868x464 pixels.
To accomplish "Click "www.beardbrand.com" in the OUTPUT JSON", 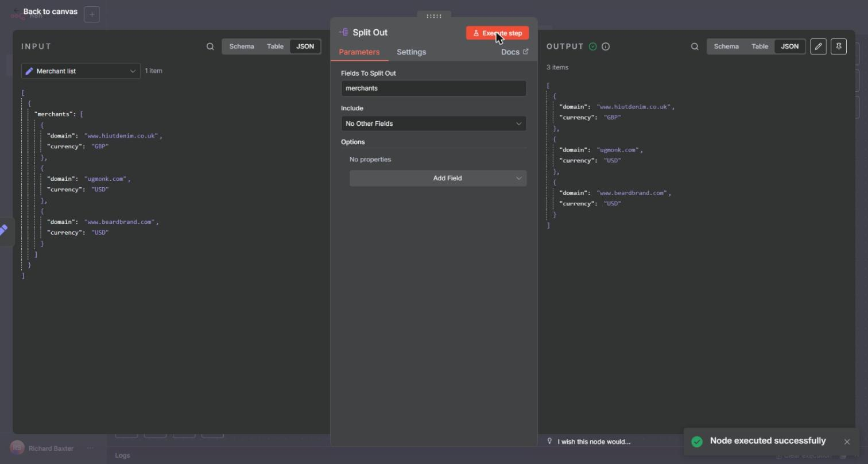I will 632,193.
